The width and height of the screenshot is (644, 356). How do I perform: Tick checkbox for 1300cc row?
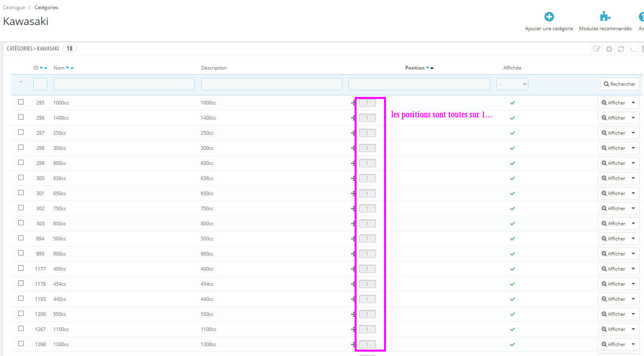click(x=21, y=344)
